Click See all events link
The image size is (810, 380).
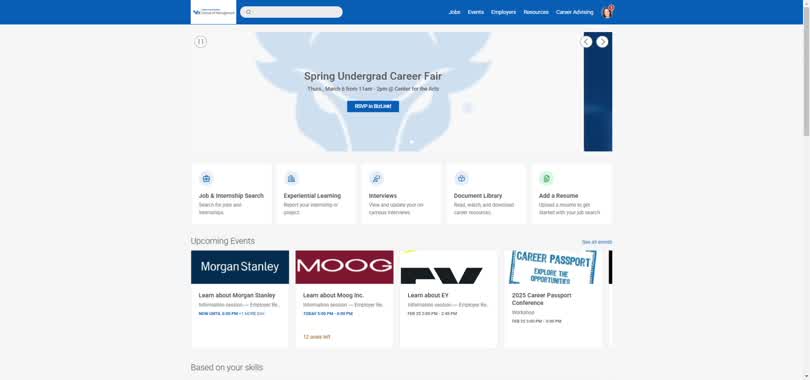click(x=597, y=242)
